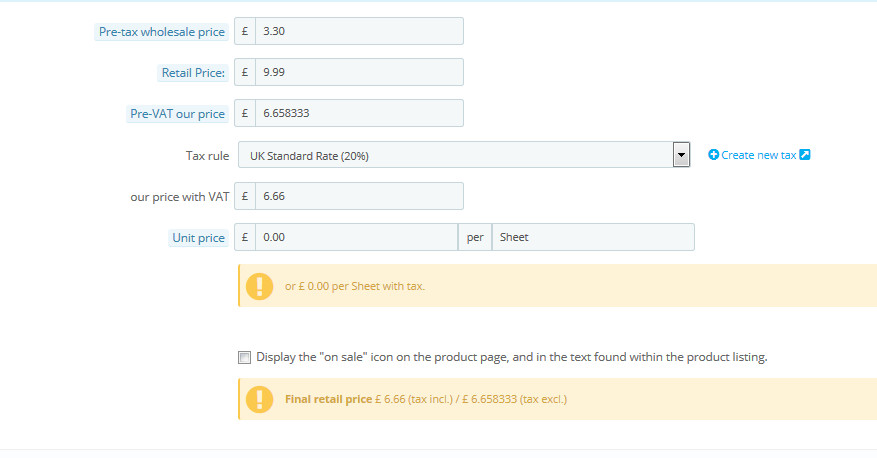Click the external link icon after Create new tax

(x=805, y=154)
